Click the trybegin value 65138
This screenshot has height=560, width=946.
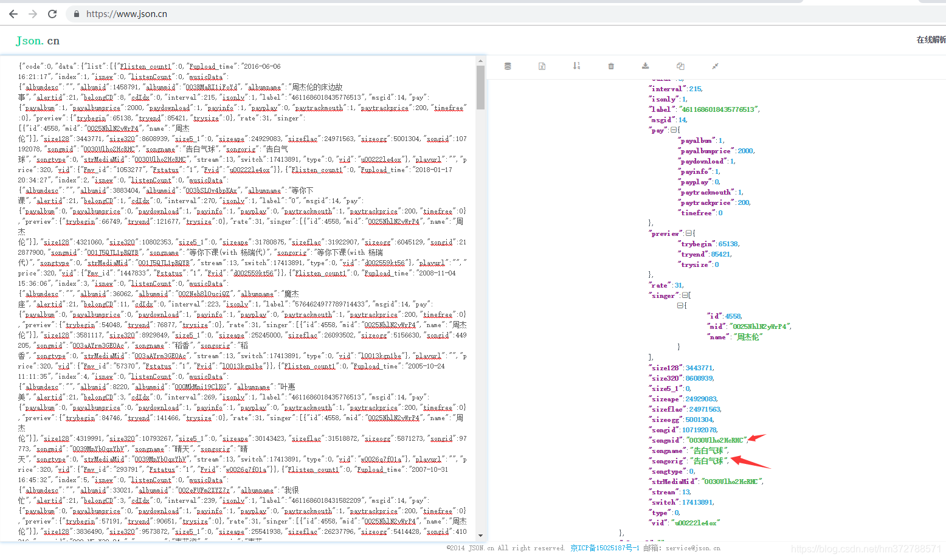coord(728,244)
